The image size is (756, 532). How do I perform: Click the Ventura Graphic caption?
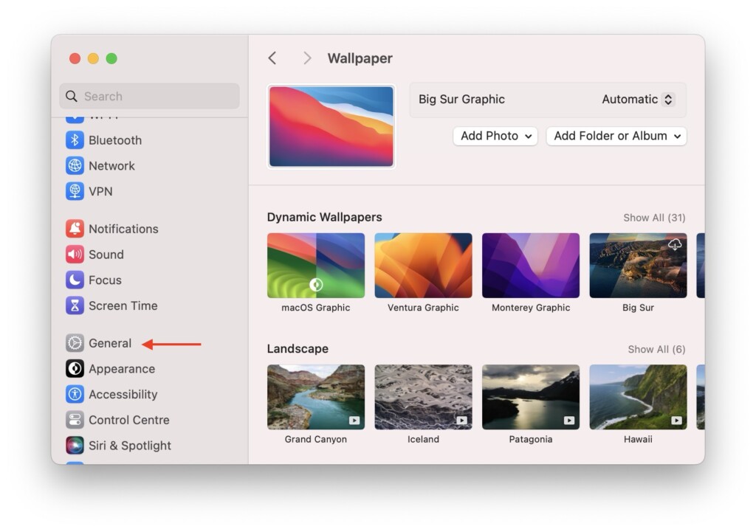[x=423, y=308]
